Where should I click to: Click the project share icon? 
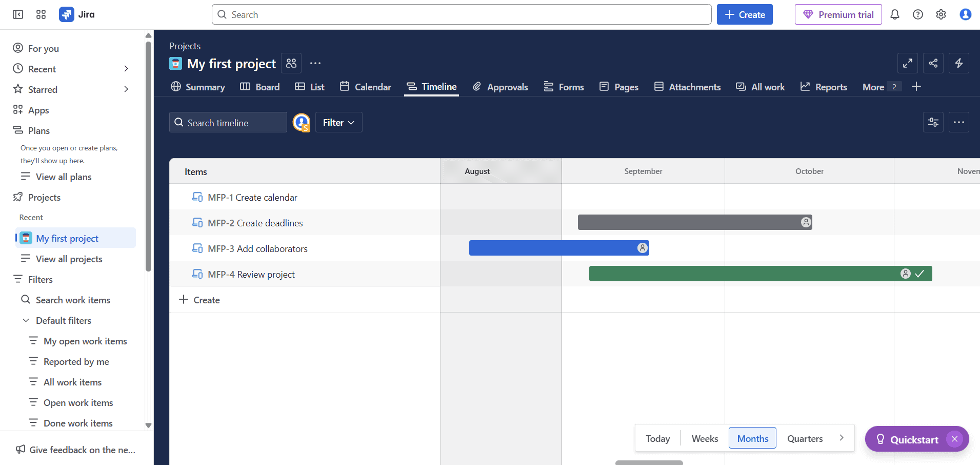pos(933,63)
